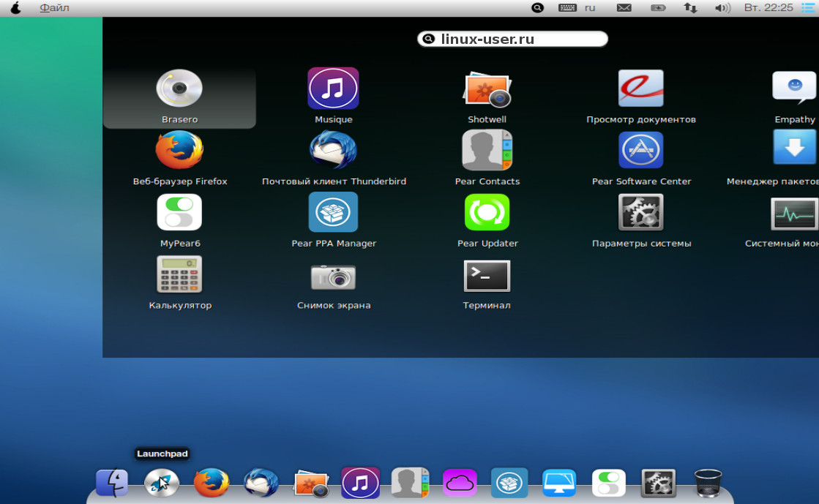Screen dimensions: 819x504
Task: Open the Apple logo menu
Action: coord(15,8)
